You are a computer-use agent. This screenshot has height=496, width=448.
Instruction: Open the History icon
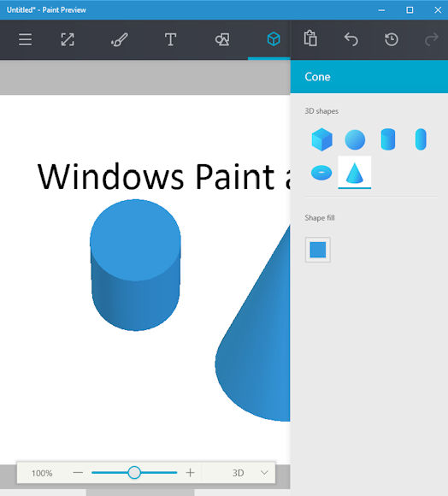[392, 39]
